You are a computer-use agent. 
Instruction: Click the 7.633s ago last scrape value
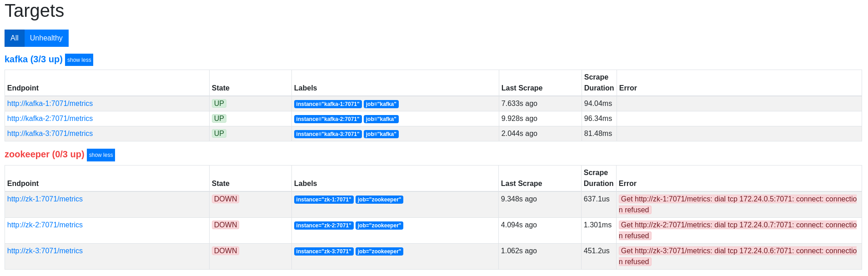point(519,104)
